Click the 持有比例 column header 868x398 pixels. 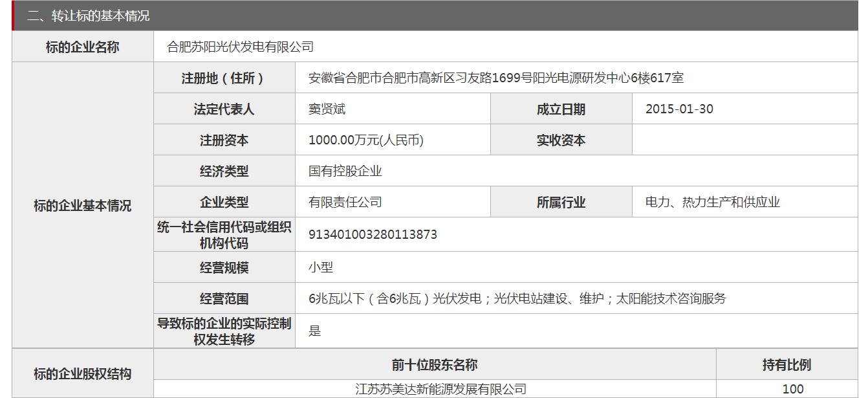[x=786, y=365]
